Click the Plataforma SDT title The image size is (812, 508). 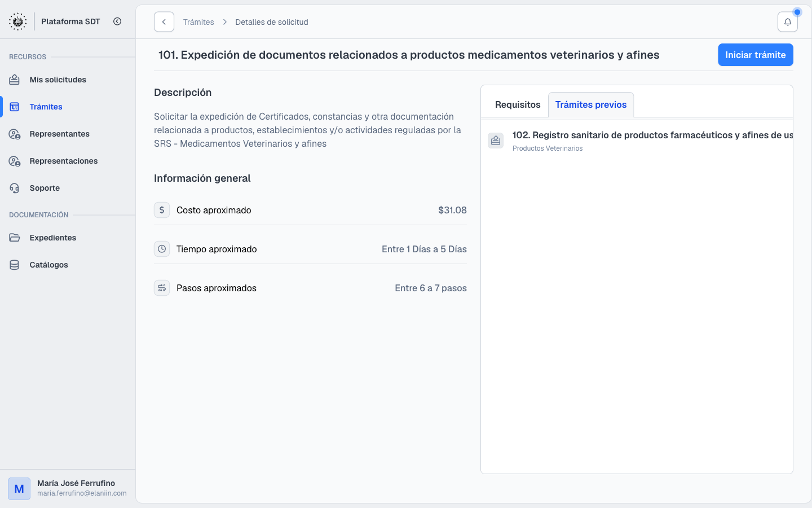(x=70, y=21)
